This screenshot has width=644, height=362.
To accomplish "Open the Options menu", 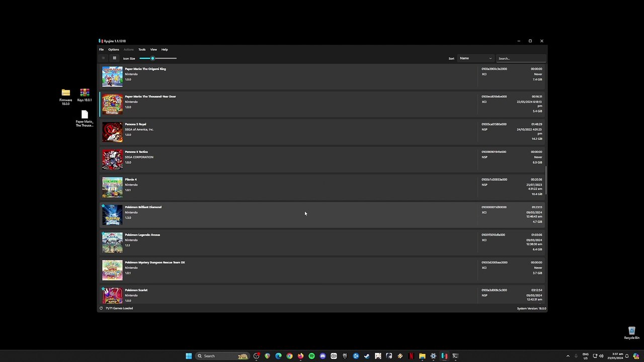I will (114, 50).
